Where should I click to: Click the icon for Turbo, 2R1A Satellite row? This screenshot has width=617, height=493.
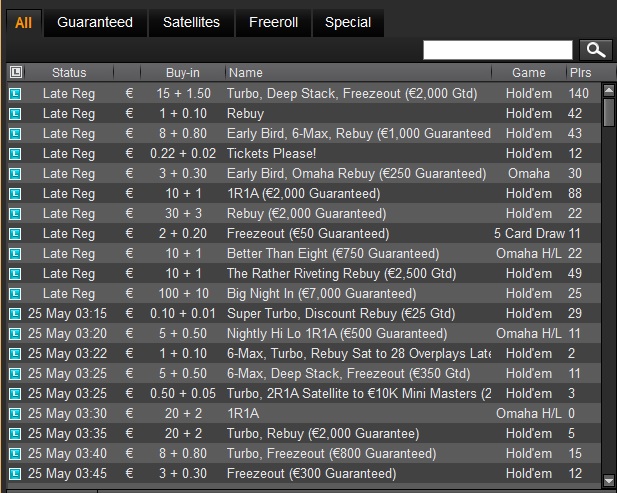click(15, 394)
